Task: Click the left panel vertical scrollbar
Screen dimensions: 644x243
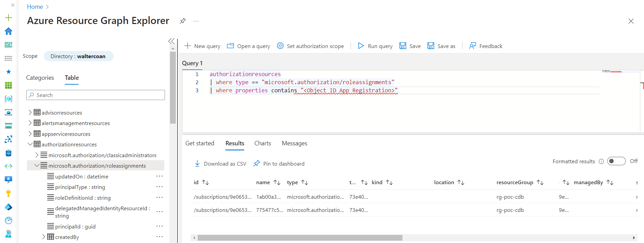Action: 173,88
